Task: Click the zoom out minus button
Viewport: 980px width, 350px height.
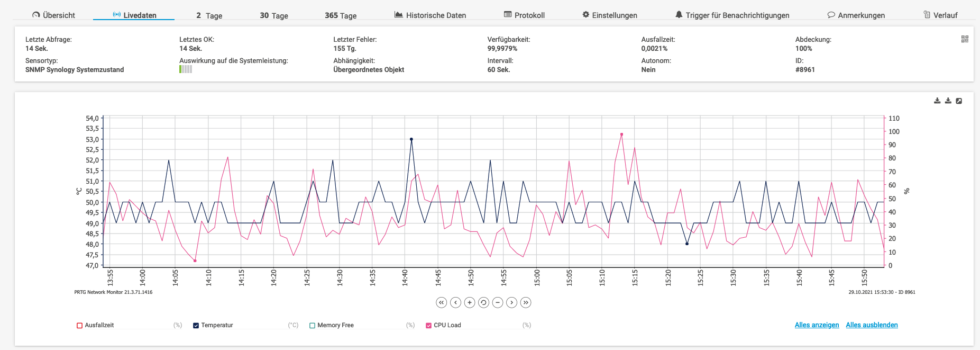Action: pos(498,302)
